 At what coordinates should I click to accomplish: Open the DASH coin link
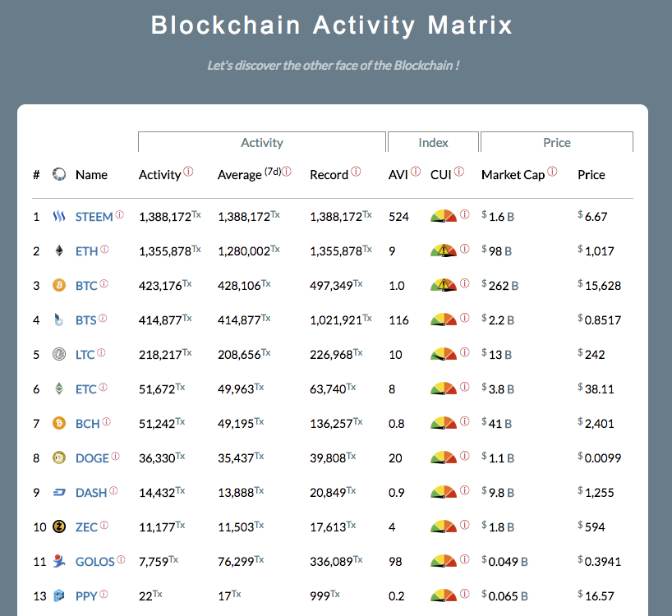(91, 493)
